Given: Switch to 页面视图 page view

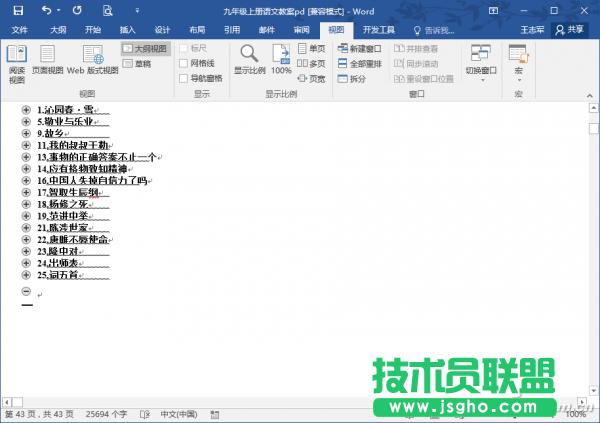Looking at the screenshot, I should point(47,63).
